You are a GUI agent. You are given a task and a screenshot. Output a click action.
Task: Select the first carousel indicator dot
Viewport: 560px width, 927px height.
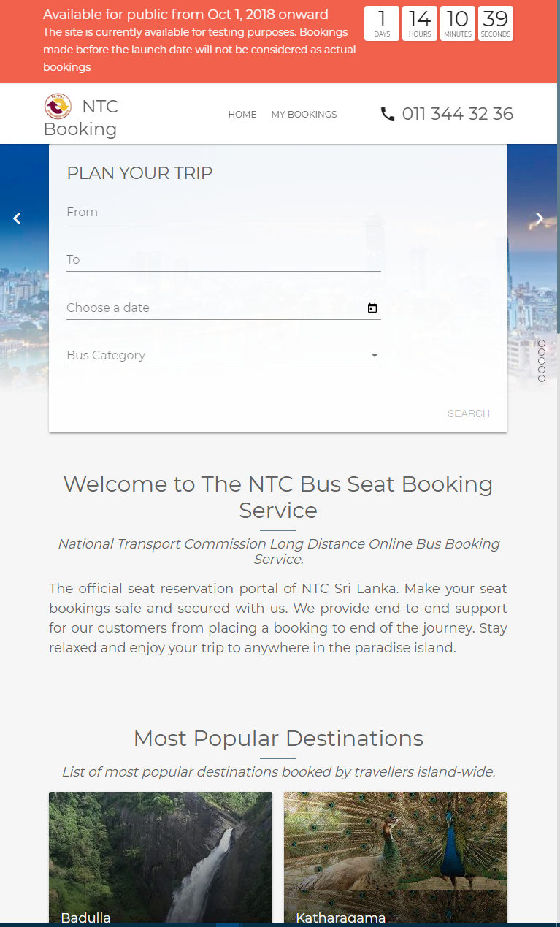[542, 343]
